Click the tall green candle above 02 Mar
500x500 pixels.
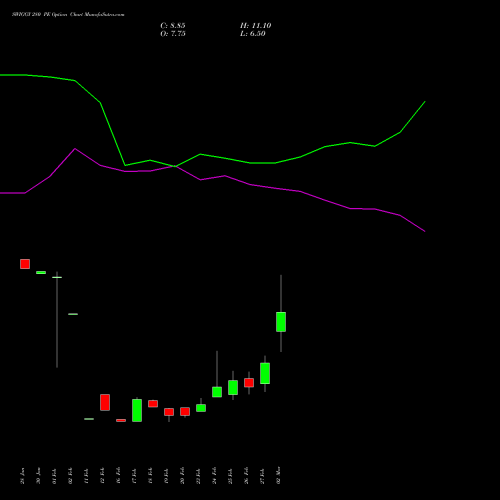pyautogui.click(x=281, y=322)
